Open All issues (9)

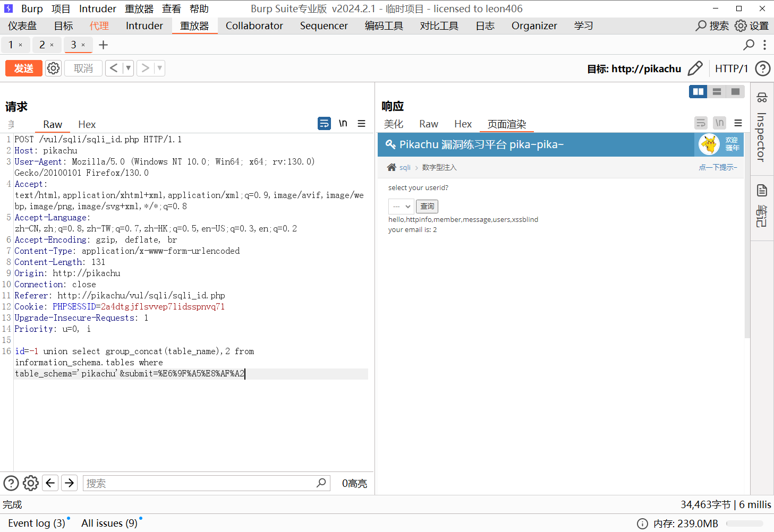[x=109, y=523]
